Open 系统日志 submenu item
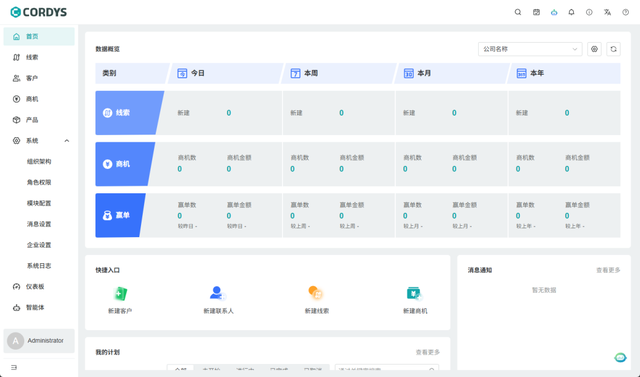The height and width of the screenshot is (377, 640). (x=39, y=266)
